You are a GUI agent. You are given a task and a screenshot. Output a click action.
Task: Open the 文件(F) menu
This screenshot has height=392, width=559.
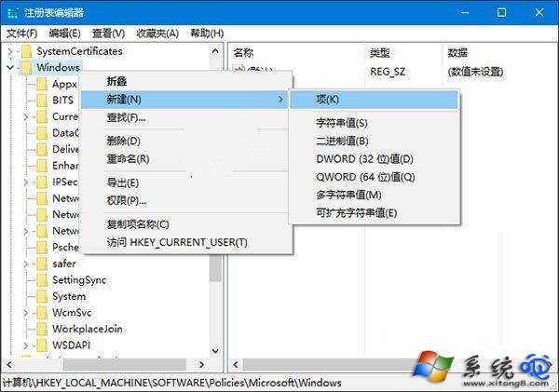click(22, 34)
